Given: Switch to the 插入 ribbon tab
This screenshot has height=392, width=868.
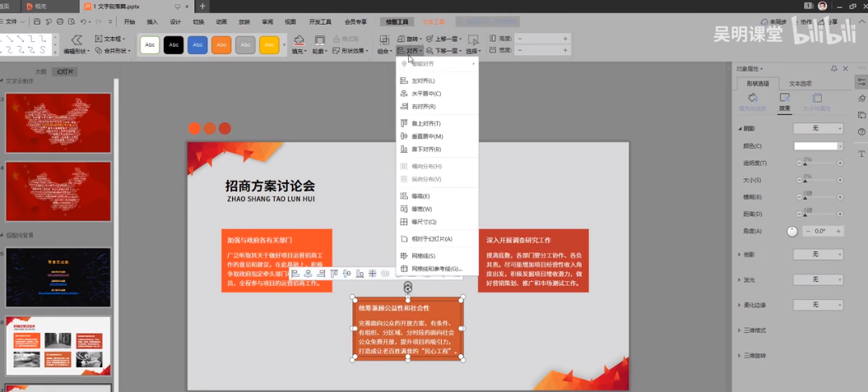Looking at the screenshot, I should (x=152, y=22).
